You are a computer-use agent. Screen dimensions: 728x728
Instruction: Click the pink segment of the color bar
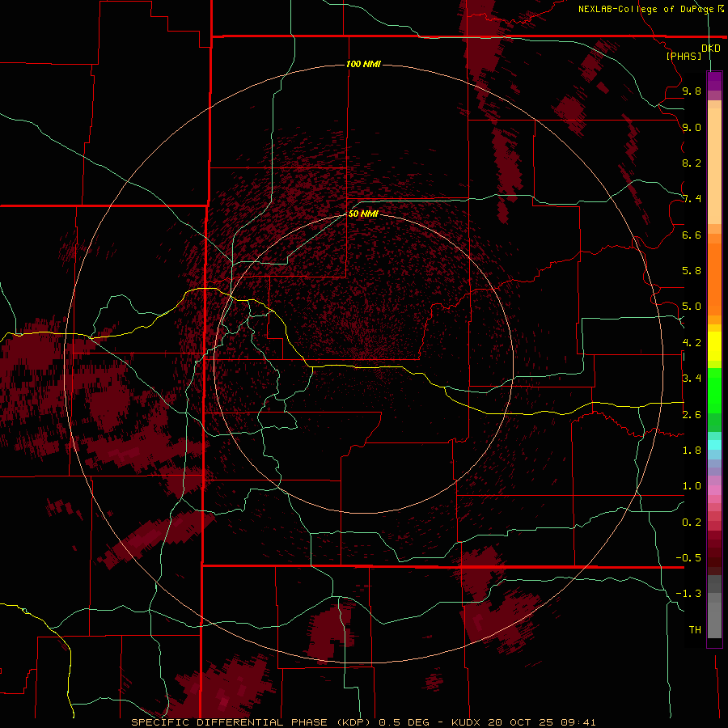pyautogui.click(x=714, y=490)
